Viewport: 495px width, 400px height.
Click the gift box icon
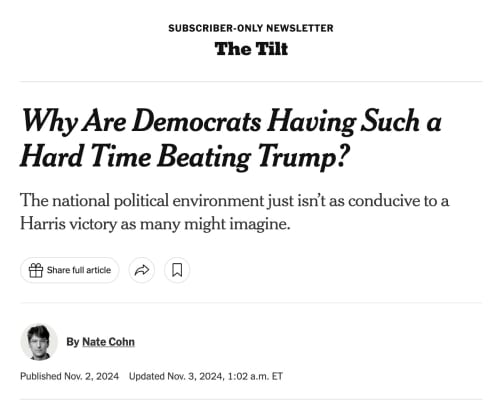click(x=36, y=270)
